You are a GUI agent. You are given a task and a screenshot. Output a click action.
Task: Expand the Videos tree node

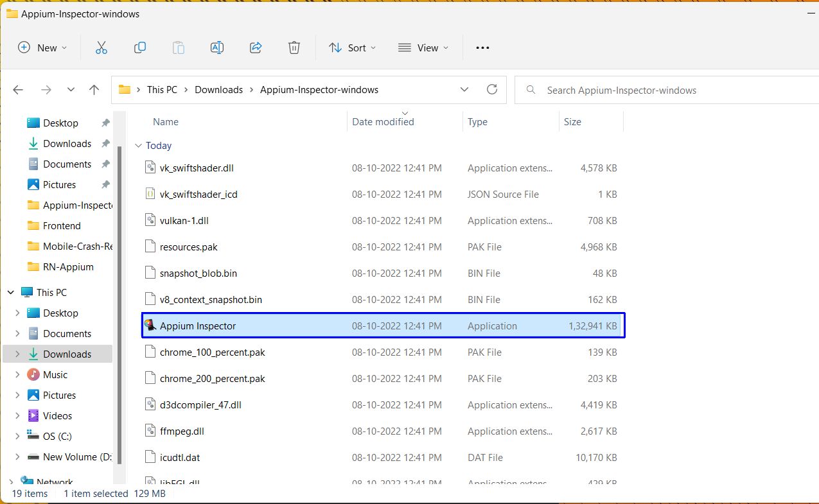point(17,415)
